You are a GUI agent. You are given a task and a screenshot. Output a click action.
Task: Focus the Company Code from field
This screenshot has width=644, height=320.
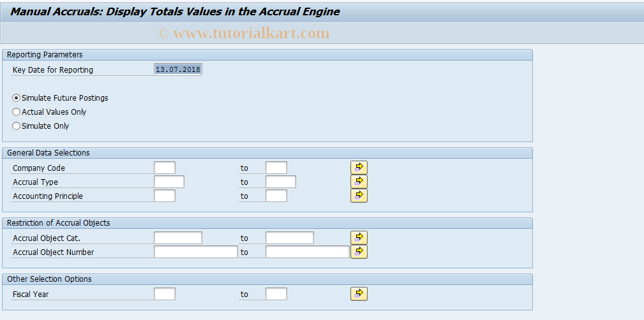click(x=165, y=168)
